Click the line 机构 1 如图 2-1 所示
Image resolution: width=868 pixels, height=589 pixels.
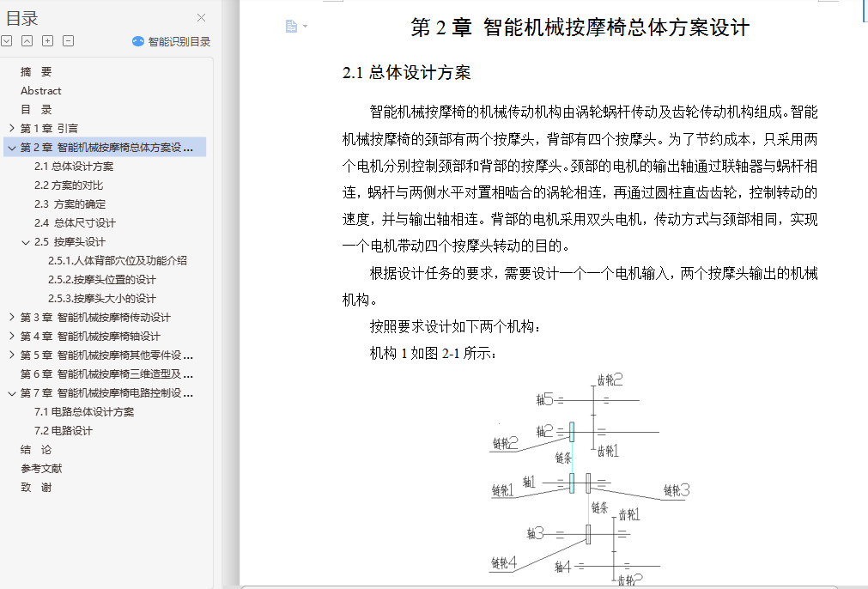(433, 353)
